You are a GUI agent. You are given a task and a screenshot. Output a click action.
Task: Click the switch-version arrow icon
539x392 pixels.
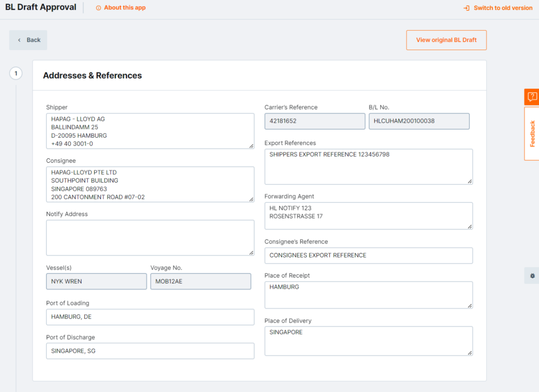pos(467,8)
